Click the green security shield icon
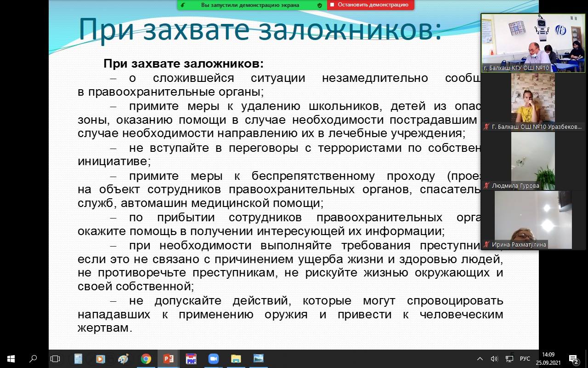588x368 pixels. point(319,5)
